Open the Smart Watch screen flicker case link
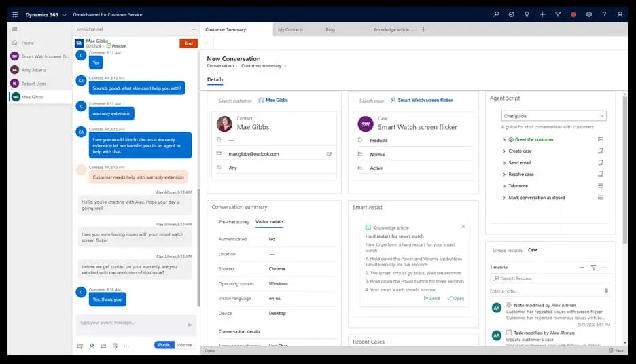Image resolution: width=636 pixels, height=364 pixels. click(425, 100)
